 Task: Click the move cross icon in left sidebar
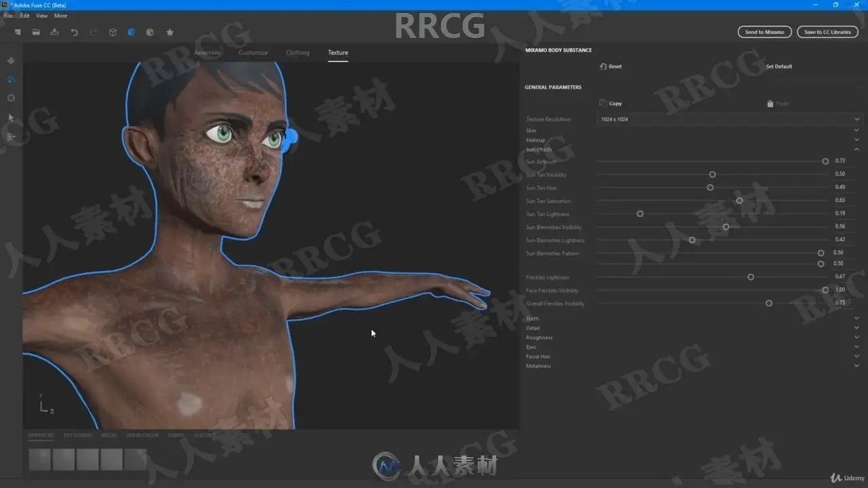[x=11, y=61]
